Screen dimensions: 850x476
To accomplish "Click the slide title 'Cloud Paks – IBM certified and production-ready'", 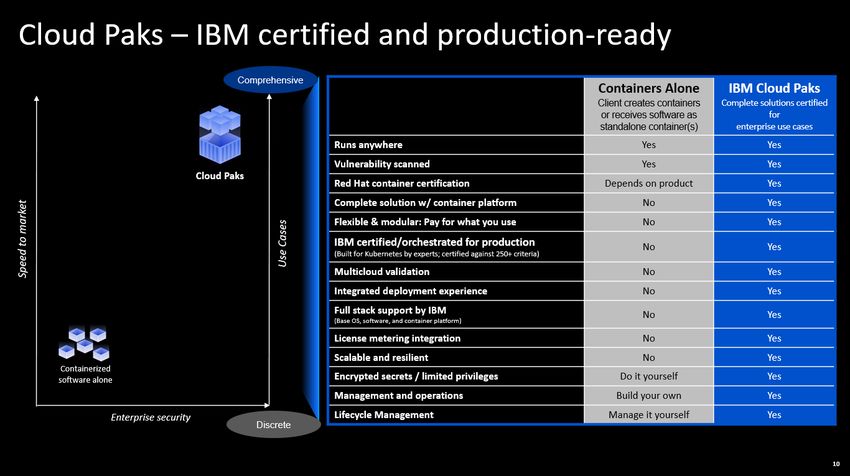I will (345, 35).
